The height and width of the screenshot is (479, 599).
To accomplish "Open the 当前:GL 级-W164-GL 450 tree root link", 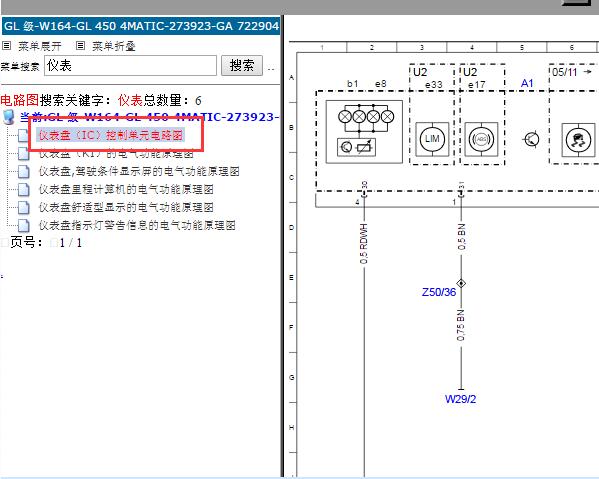I will pyautogui.click(x=149, y=117).
